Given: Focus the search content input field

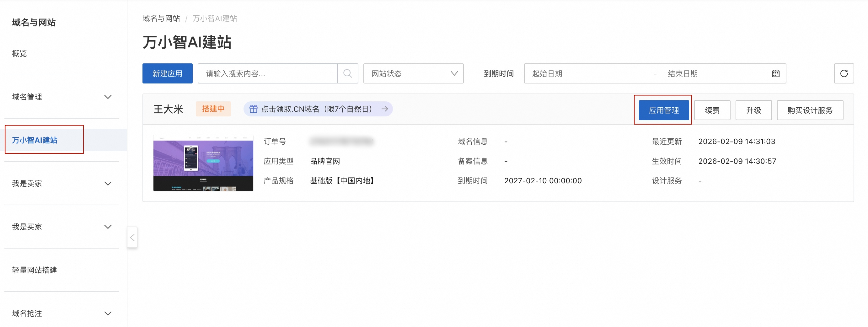Looking at the screenshot, I should point(268,73).
